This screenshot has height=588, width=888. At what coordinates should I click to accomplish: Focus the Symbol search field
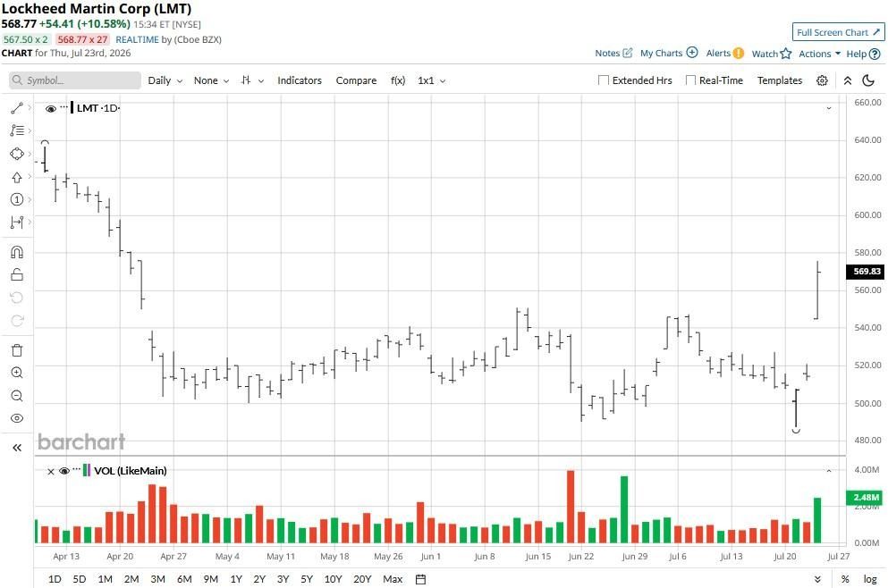[75, 80]
